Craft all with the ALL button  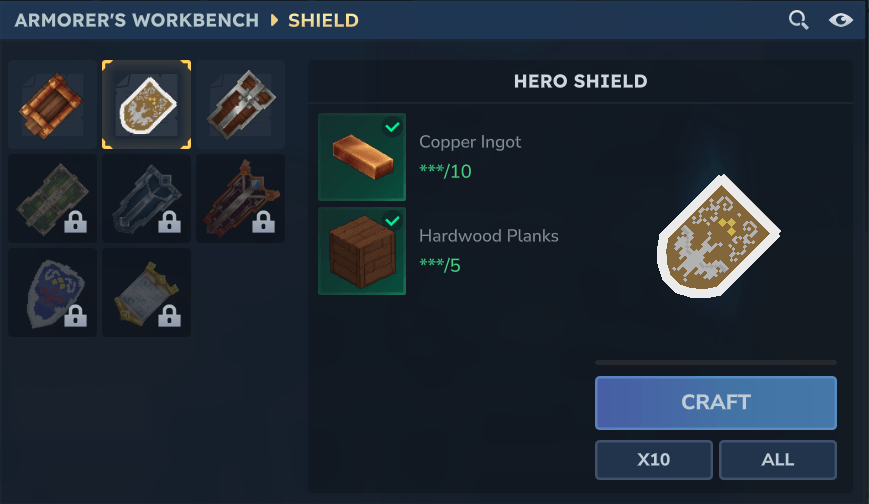(778, 460)
